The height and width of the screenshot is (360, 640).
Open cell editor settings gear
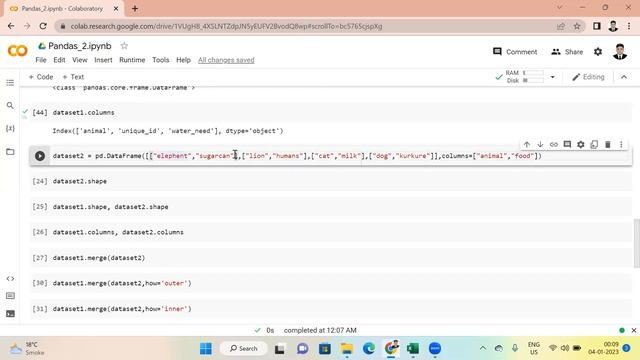coord(580,144)
